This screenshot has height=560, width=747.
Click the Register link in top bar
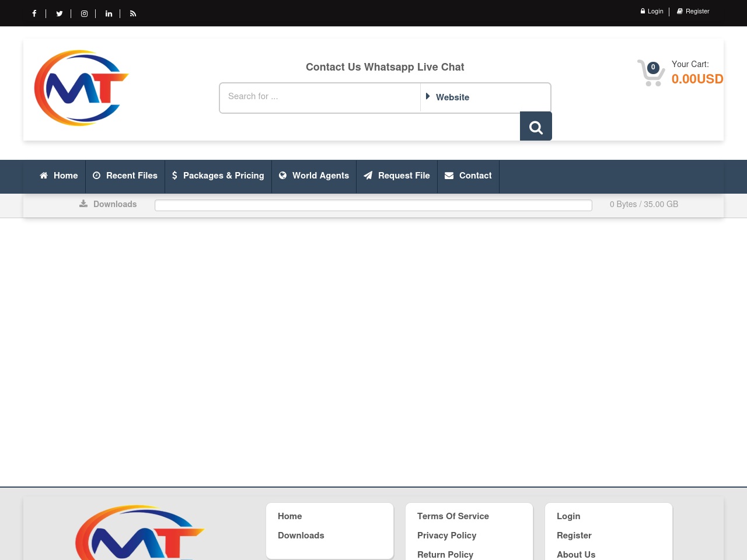click(x=693, y=11)
